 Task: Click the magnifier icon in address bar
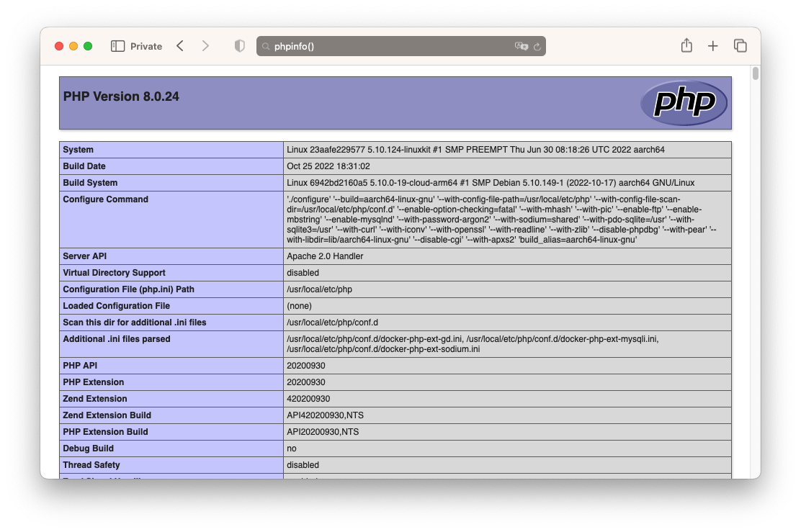point(266,47)
